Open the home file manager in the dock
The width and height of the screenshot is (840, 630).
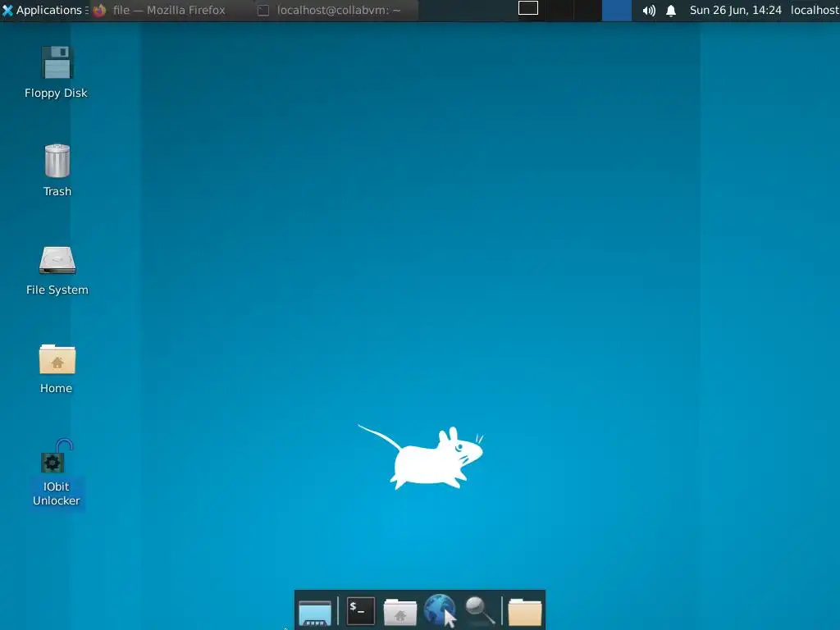coord(400,612)
